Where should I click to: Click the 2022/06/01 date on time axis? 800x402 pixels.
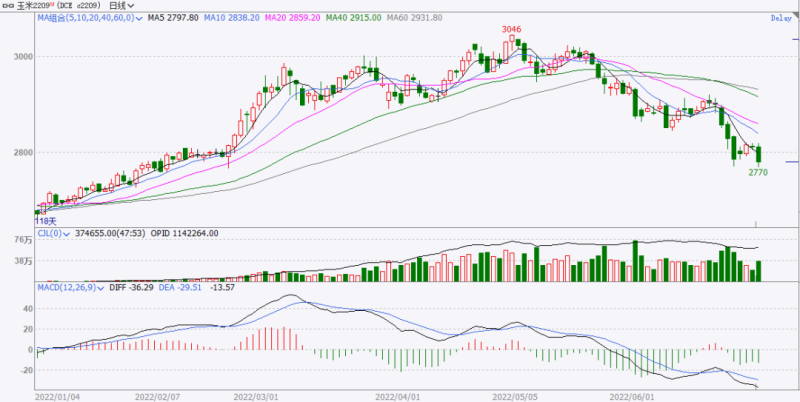(x=646, y=396)
